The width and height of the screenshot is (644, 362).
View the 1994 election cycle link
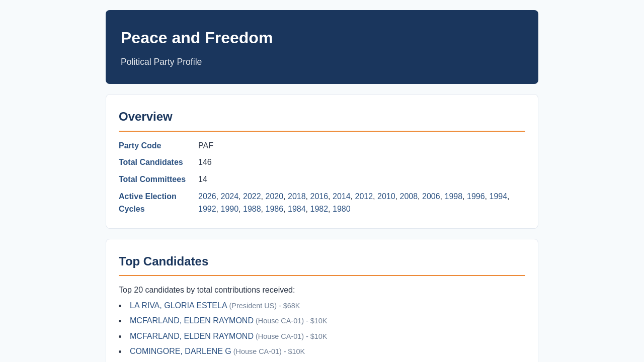click(498, 197)
